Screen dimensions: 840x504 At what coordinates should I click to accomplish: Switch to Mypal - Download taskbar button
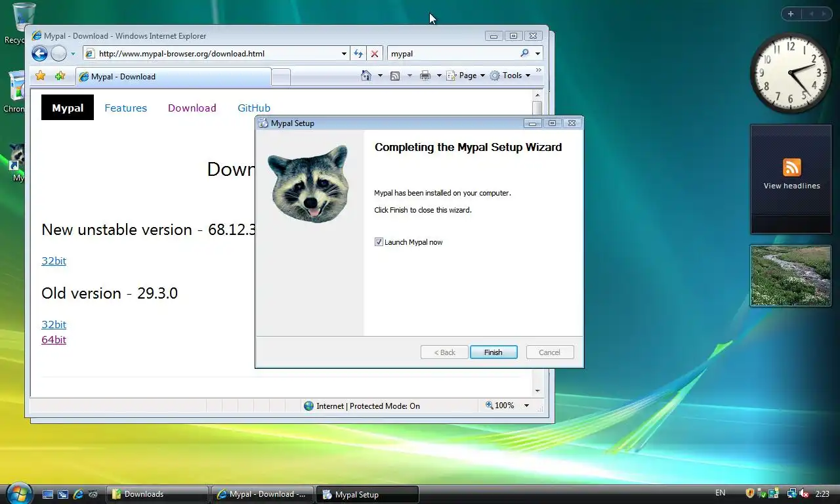click(262, 494)
